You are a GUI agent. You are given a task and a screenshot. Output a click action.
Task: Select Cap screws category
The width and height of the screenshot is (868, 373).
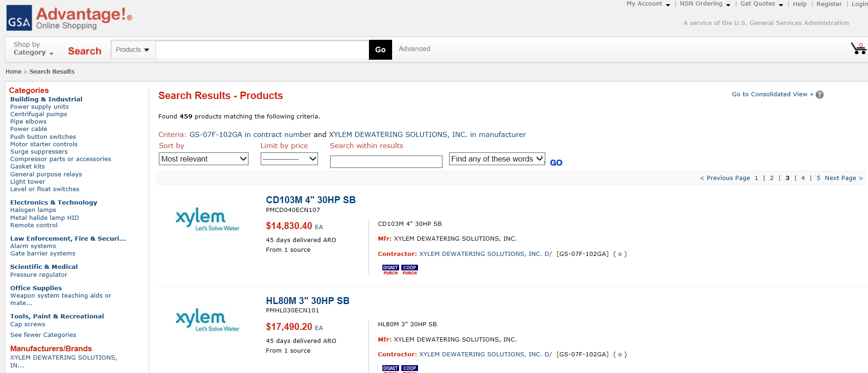point(28,324)
